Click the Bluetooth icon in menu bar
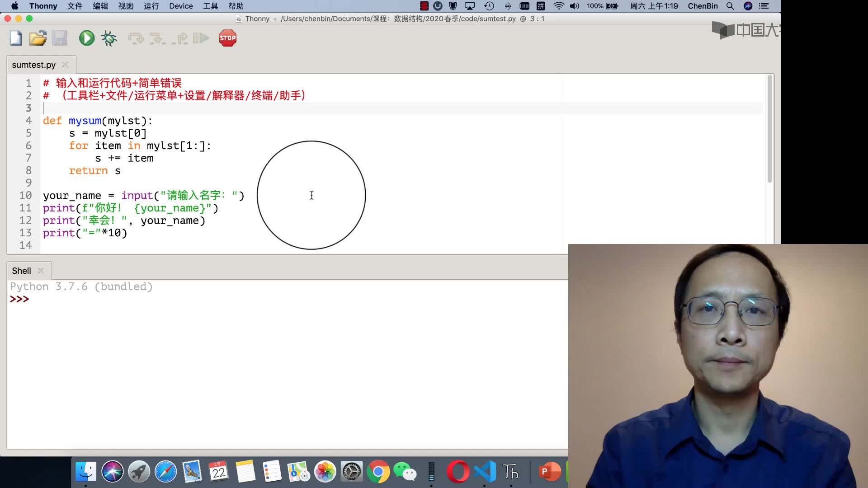The image size is (868, 488). coord(508,6)
